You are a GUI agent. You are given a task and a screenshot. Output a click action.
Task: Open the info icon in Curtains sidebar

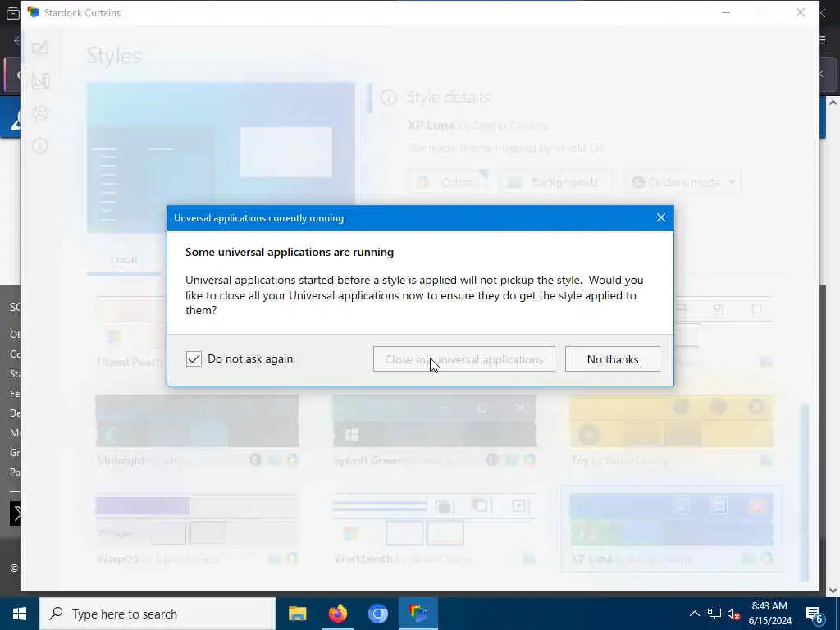point(40,146)
